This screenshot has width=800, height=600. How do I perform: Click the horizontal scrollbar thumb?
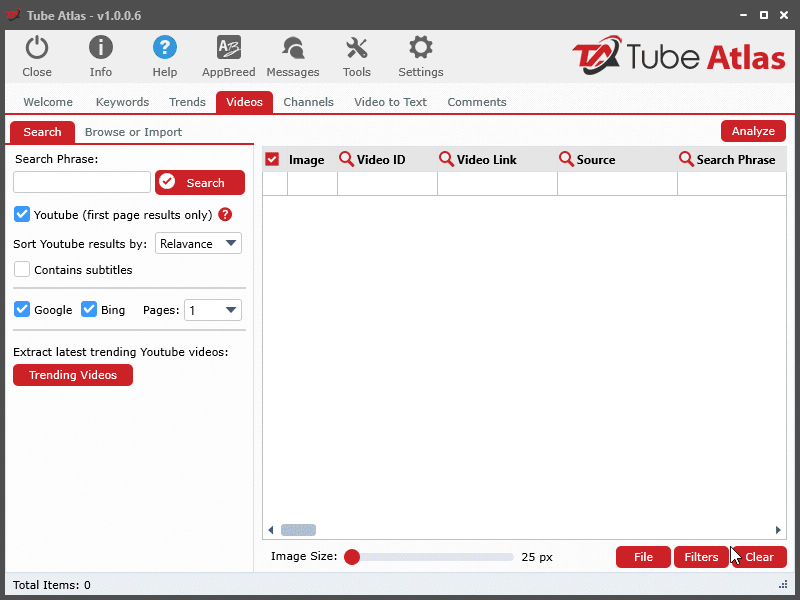(298, 530)
